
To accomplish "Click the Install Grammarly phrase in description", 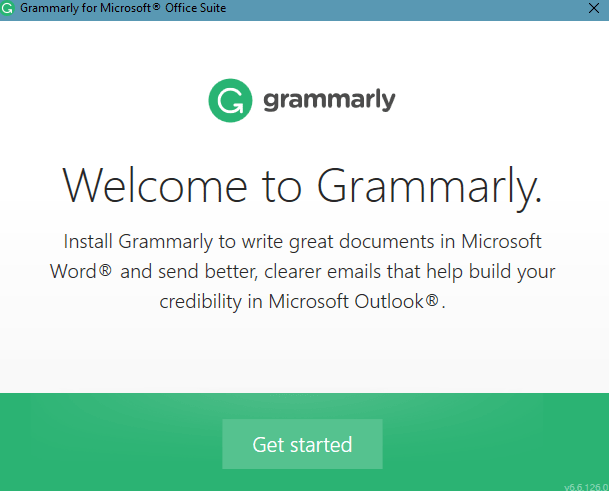I will [138, 242].
